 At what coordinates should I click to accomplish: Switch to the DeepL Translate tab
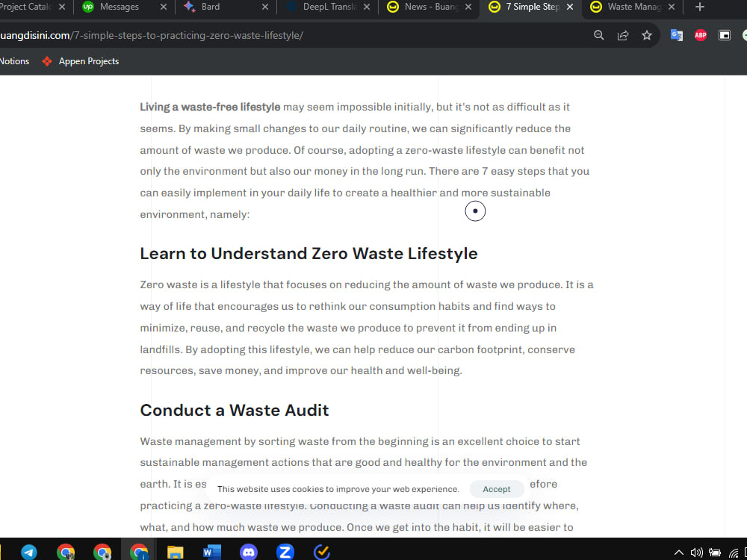pyautogui.click(x=327, y=8)
